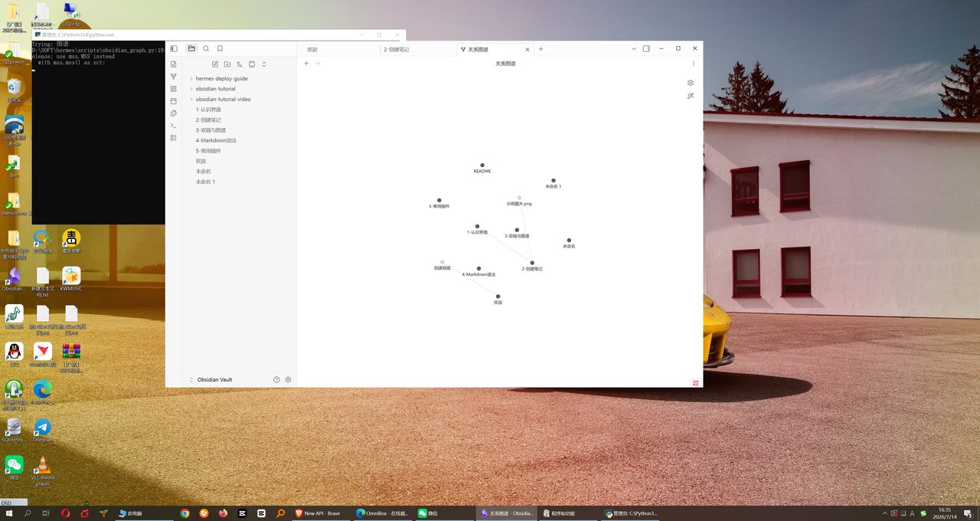Viewport: 980px width, 521px height.
Task: Open the 4-Markdown语法 note in sidebar
Action: [216, 140]
